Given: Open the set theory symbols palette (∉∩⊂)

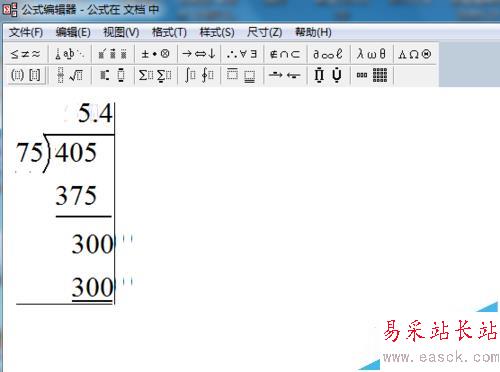Looking at the screenshot, I should click(x=285, y=54).
